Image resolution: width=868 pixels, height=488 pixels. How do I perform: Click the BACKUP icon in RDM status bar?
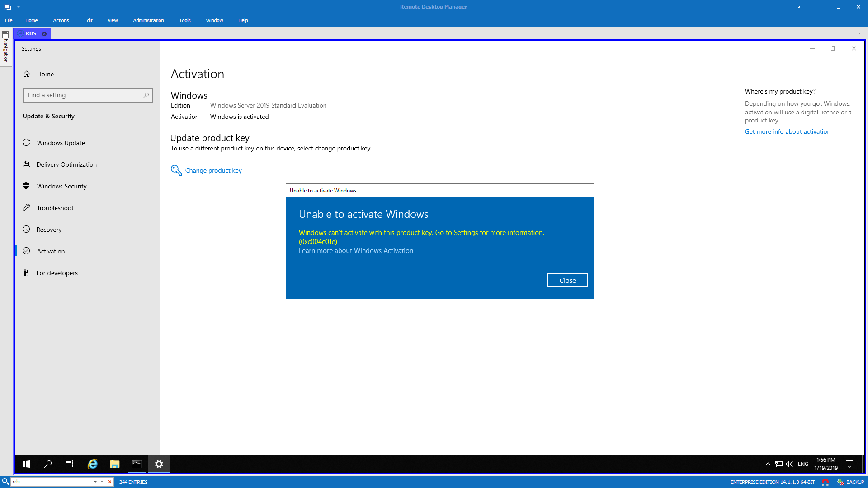tap(840, 482)
